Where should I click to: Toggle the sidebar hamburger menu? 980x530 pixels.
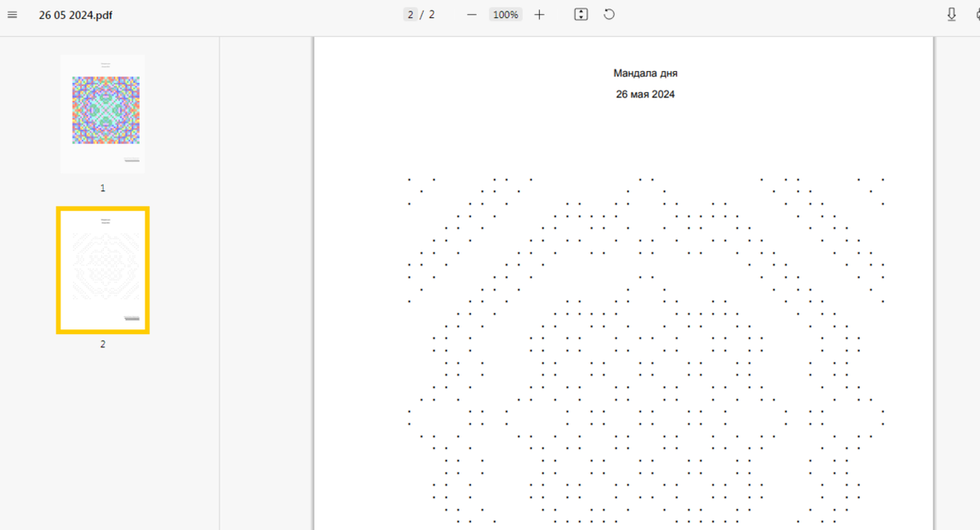(12, 15)
